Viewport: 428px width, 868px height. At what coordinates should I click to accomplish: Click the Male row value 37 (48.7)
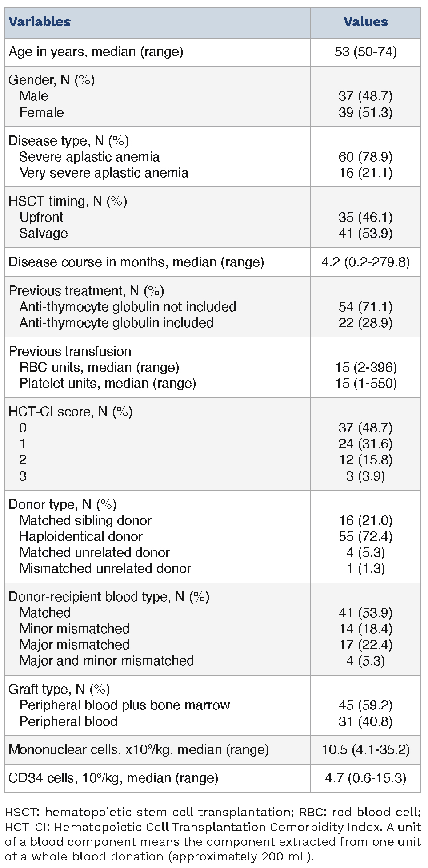click(x=365, y=96)
